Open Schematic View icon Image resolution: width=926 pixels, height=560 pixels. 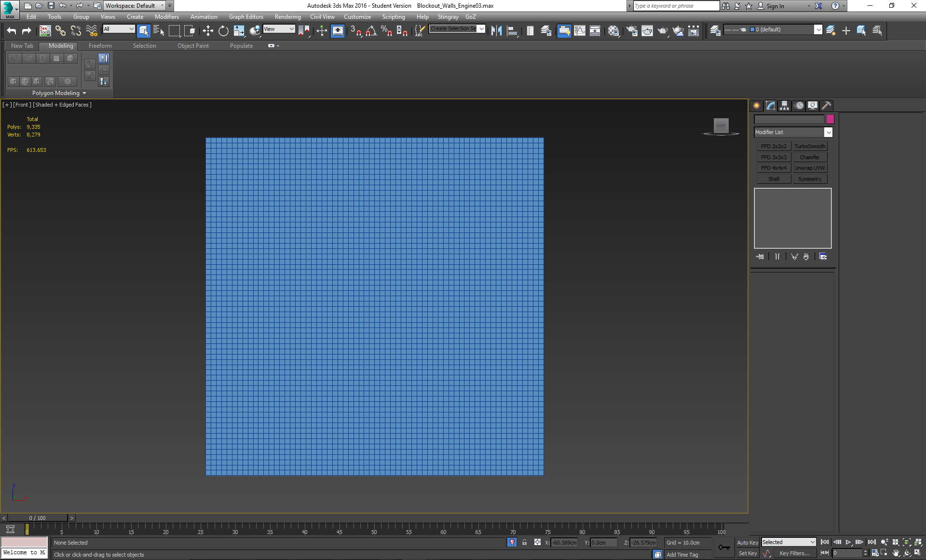(595, 31)
